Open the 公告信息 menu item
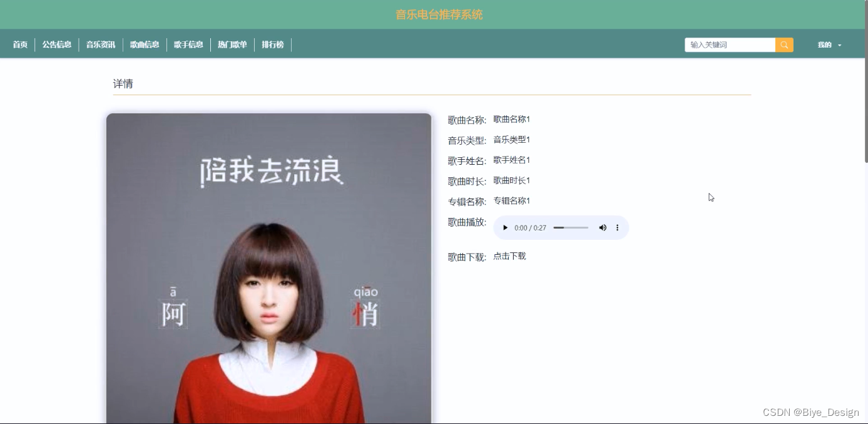The height and width of the screenshot is (424, 868). click(x=57, y=45)
